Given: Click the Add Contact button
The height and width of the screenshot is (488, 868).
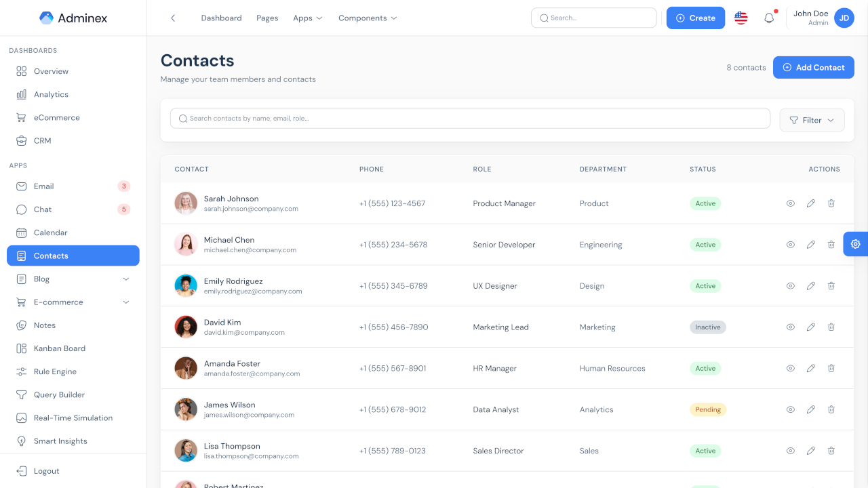Looking at the screenshot, I should (x=814, y=67).
